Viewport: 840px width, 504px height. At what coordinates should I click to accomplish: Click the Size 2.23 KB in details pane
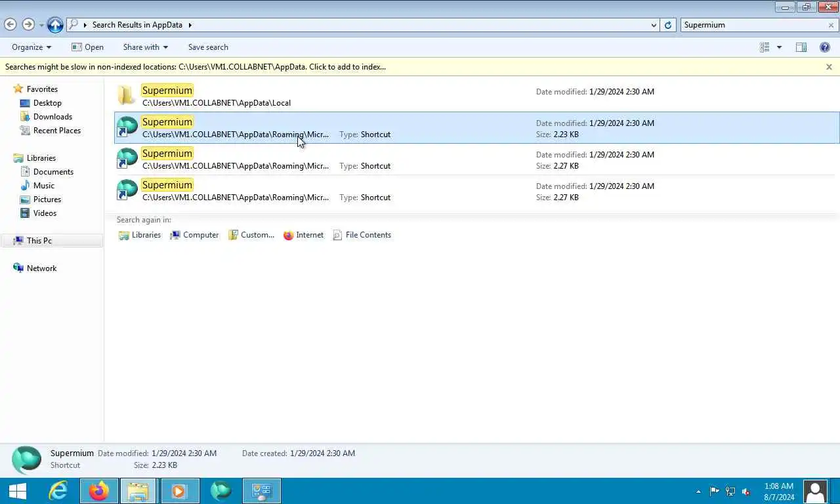pyautogui.click(x=164, y=465)
